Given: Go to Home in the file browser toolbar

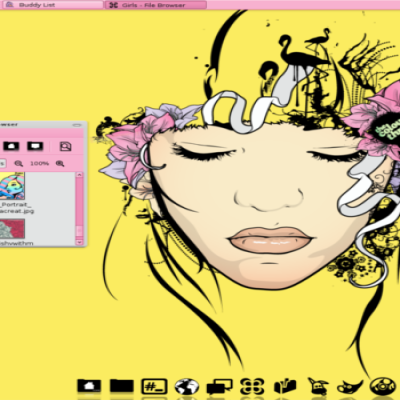Looking at the screenshot, I should click(x=11, y=146).
